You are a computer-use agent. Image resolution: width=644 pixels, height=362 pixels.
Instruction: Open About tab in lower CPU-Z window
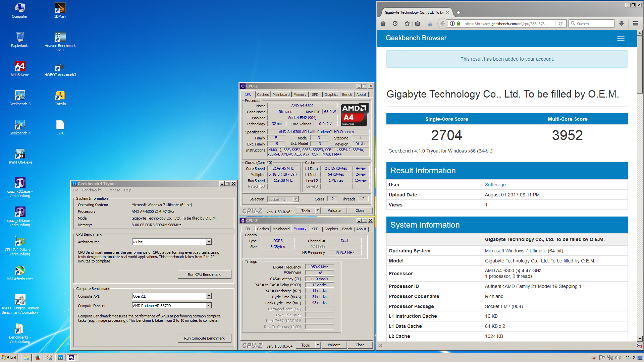(x=361, y=229)
